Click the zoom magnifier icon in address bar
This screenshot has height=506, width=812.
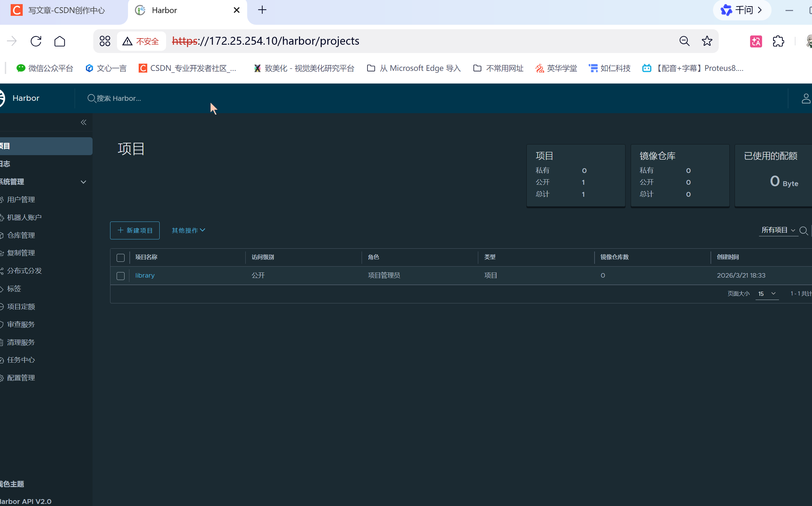(x=684, y=41)
